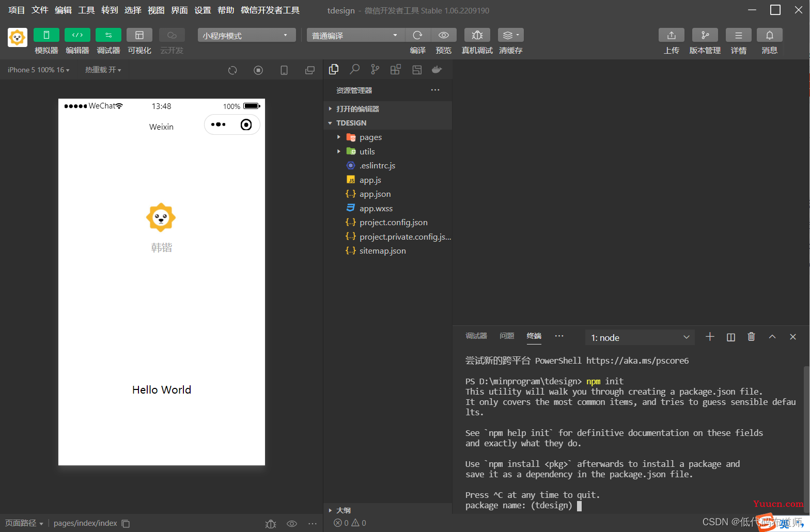The height and width of the screenshot is (532, 810).
Task: Toggle the Editor panel button
Action: point(77,35)
